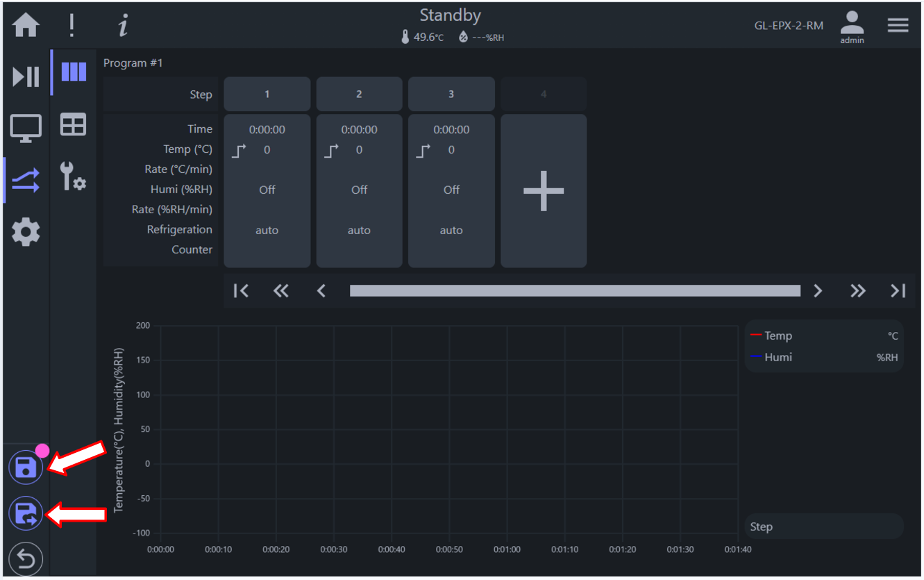Screen dimensions: 924x580
Task: Click the Program #1 title
Action: pos(133,63)
